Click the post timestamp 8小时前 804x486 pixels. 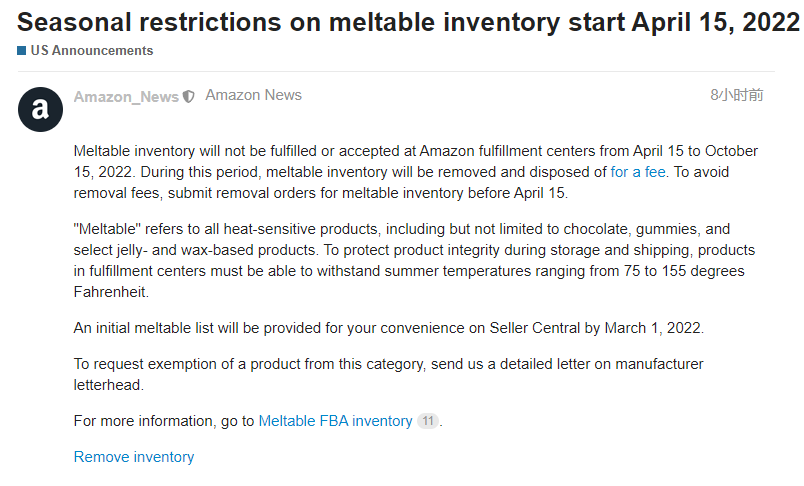tap(737, 95)
